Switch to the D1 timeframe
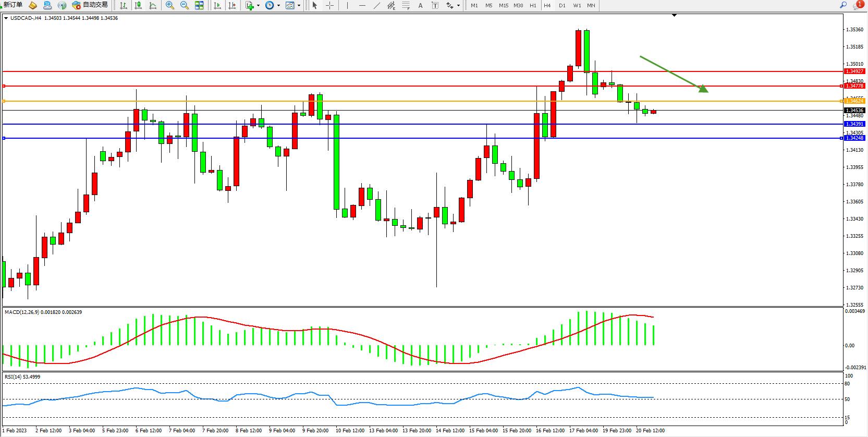 (x=562, y=5)
